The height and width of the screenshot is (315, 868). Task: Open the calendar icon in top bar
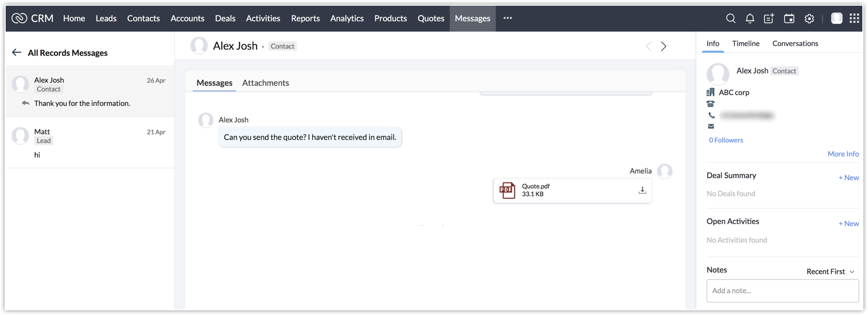click(x=789, y=19)
